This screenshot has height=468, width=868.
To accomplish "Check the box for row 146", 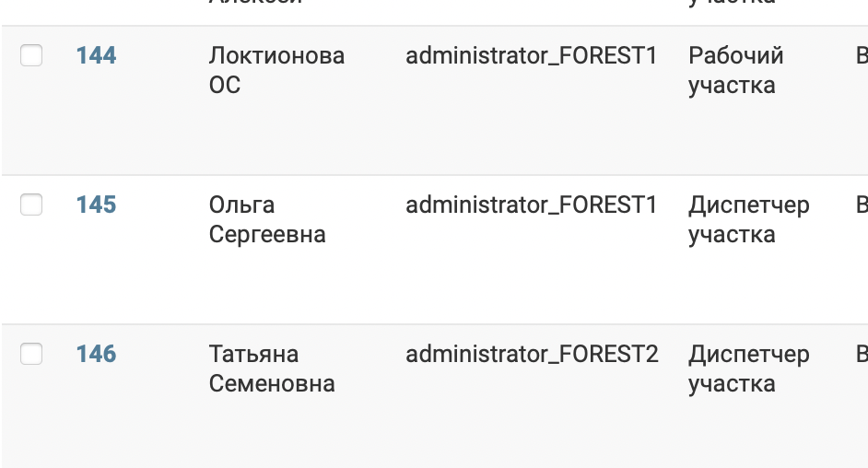I will [x=31, y=355].
